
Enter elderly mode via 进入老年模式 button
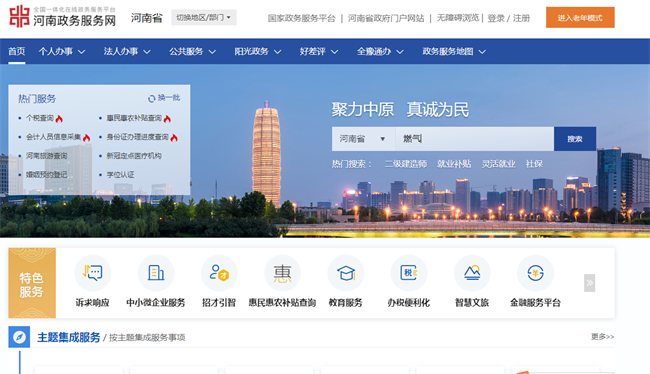[580, 17]
